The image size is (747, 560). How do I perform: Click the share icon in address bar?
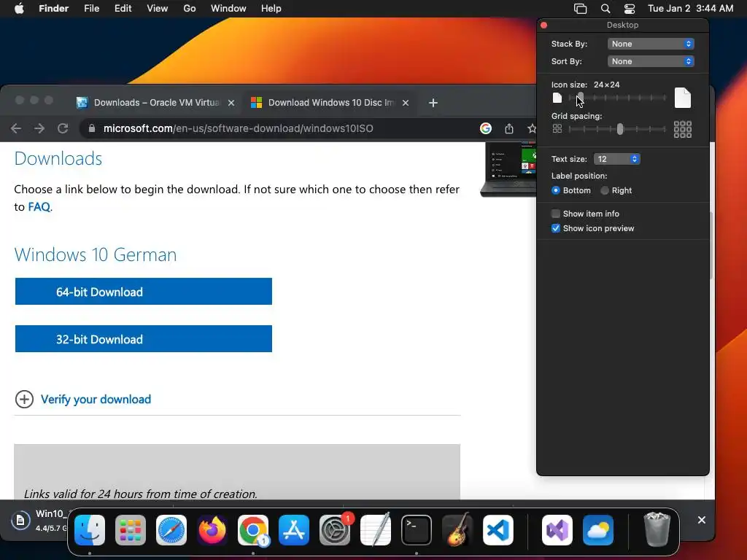coord(509,128)
